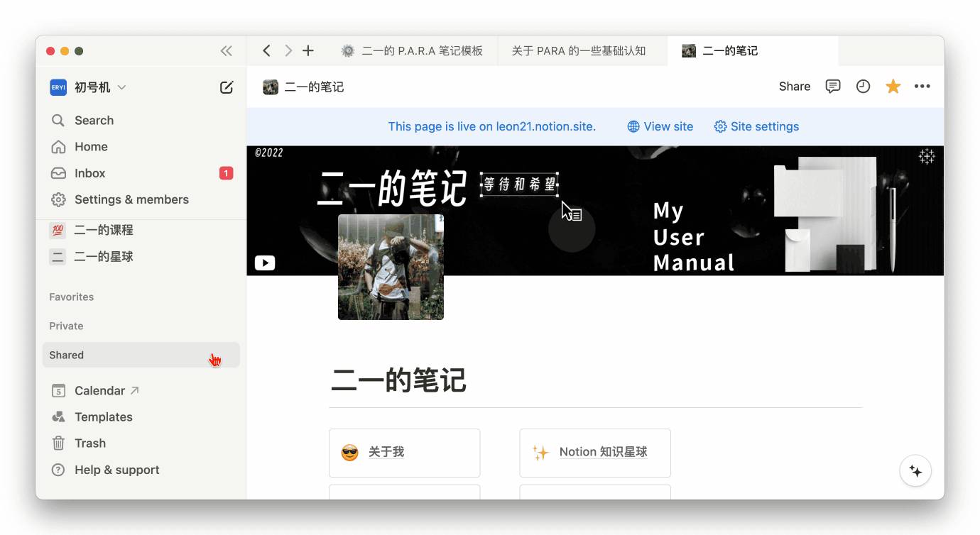
Task: Open the Notion 知识星球 page card
Action: tap(595, 453)
